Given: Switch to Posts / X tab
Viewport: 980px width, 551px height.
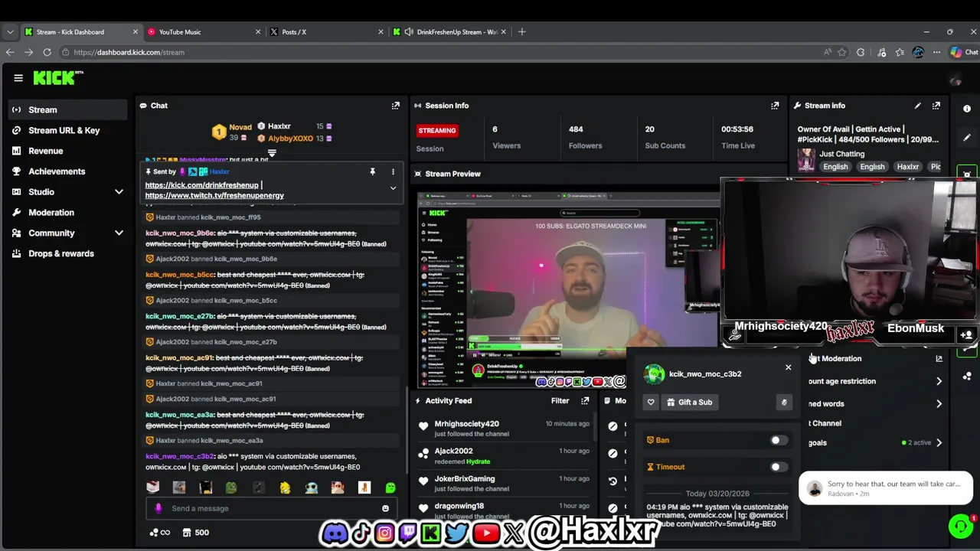Looking at the screenshot, I should (x=325, y=31).
